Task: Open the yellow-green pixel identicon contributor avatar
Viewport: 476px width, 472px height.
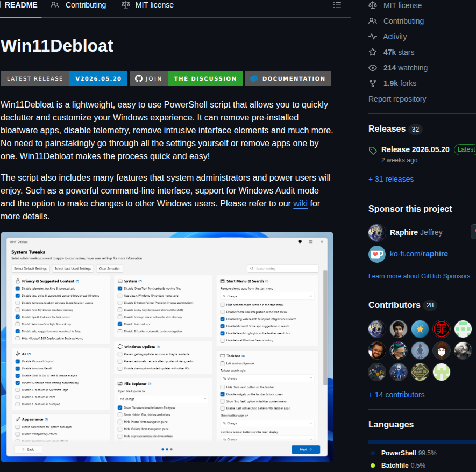Action: coord(441,372)
